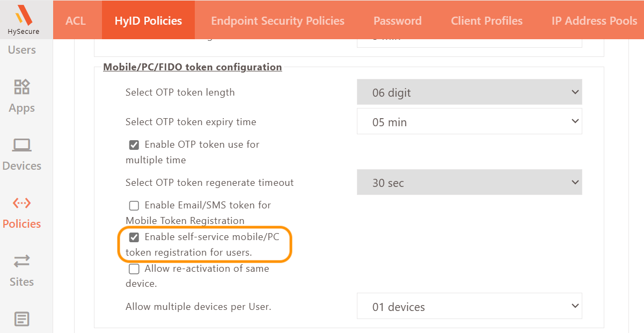Uncheck self-service mobile/PC token registration
The image size is (644, 333).
[x=134, y=237]
